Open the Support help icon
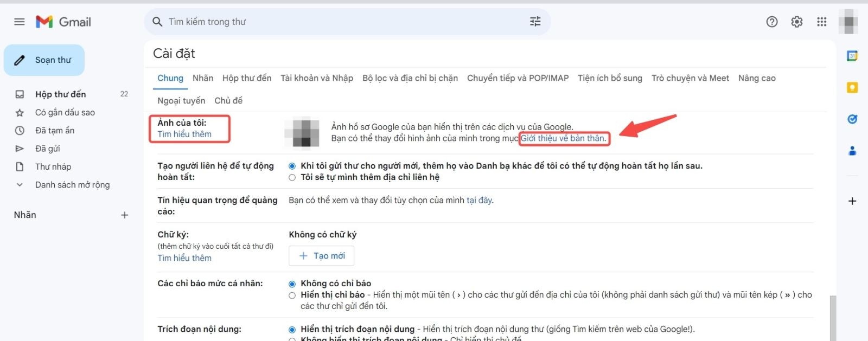 772,22
